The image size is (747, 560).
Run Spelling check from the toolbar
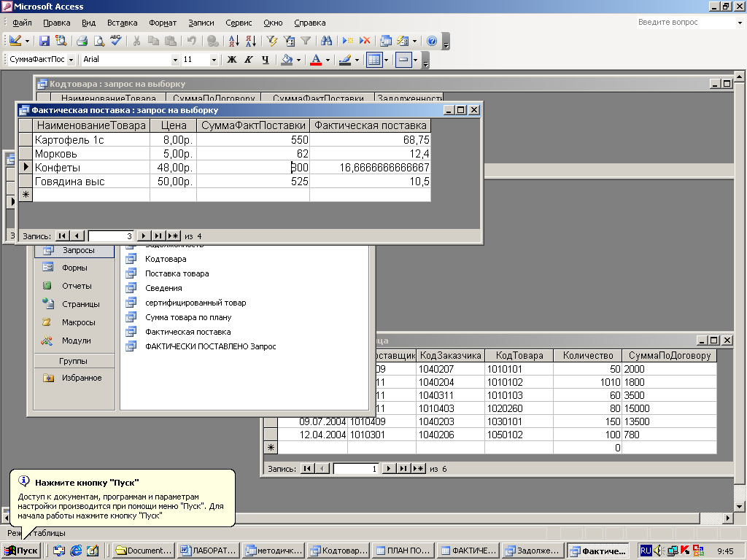tap(116, 41)
